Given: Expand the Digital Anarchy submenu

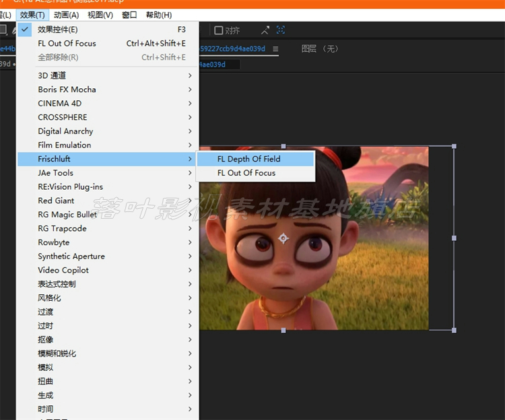Looking at the screenshot, I should (x=108, y=131).
